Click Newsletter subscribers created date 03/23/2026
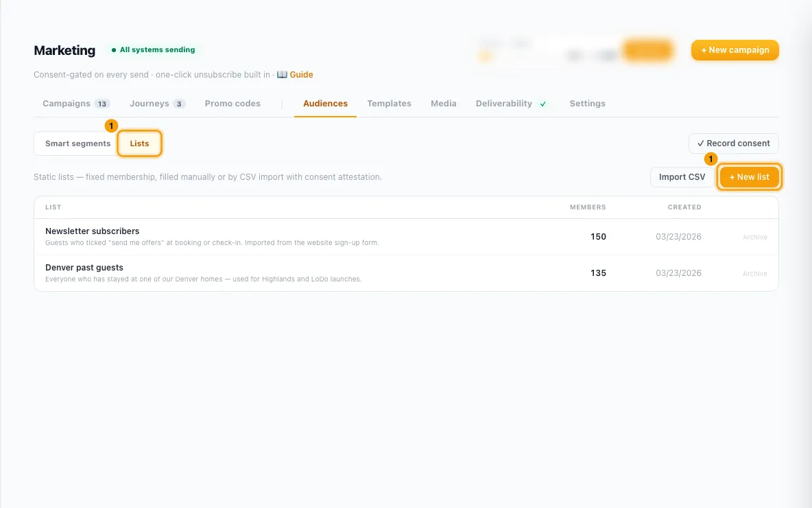Viewport: 812px width, 508px height. point(678,237)
